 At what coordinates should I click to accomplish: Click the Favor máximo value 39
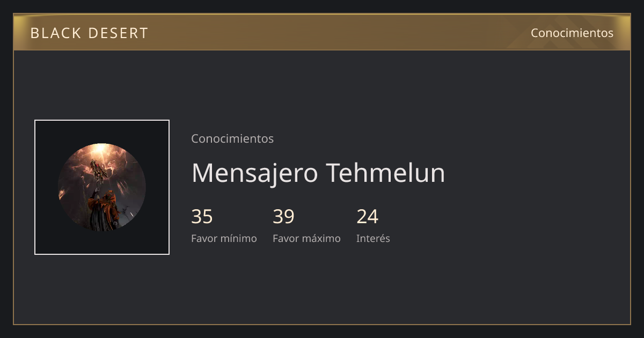click(284, 217)
